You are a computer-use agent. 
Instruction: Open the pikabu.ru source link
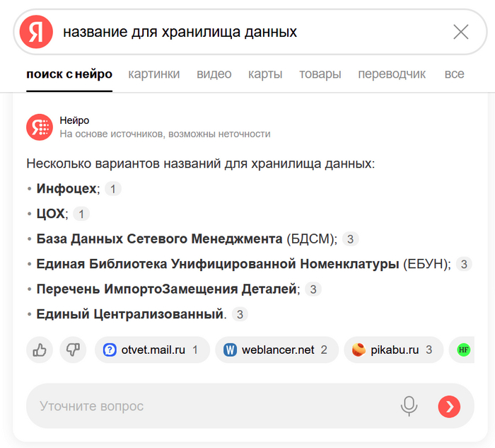393,350
